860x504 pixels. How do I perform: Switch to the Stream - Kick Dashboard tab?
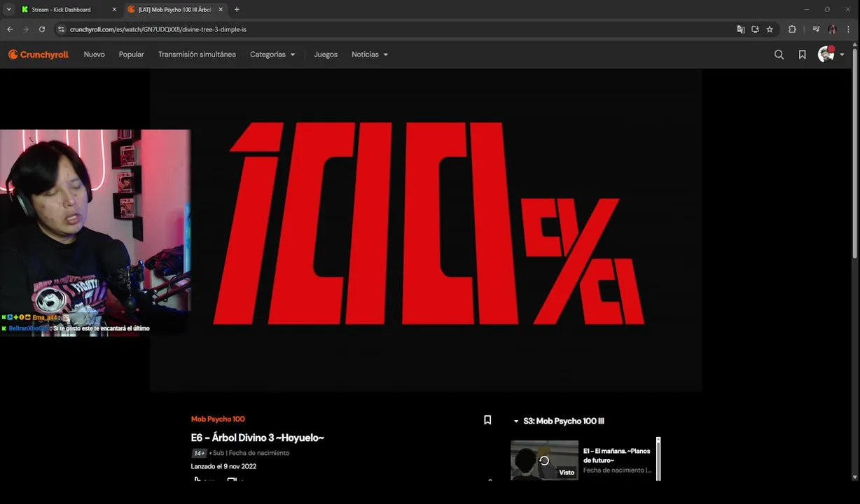pyautogui.click(x=69, y=10)
